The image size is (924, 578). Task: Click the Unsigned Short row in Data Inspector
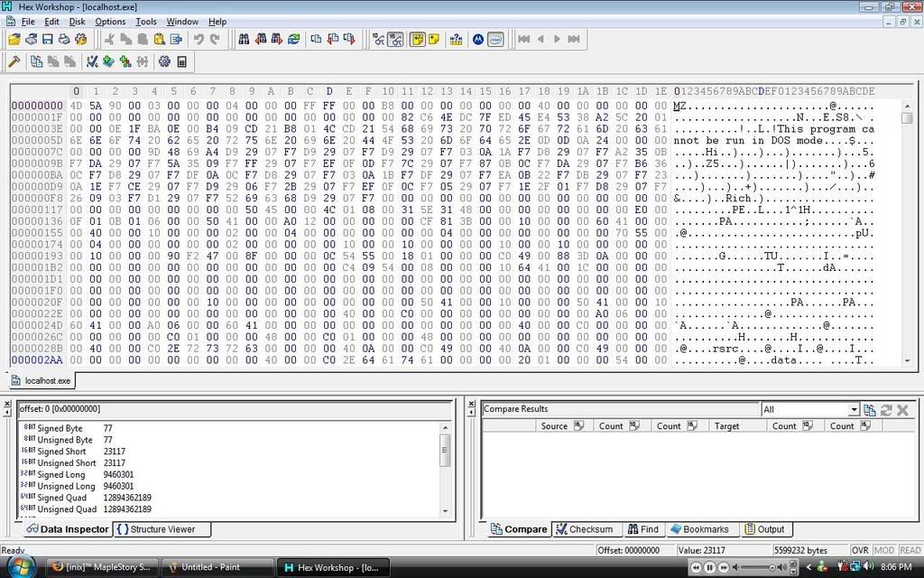point(230,463)
